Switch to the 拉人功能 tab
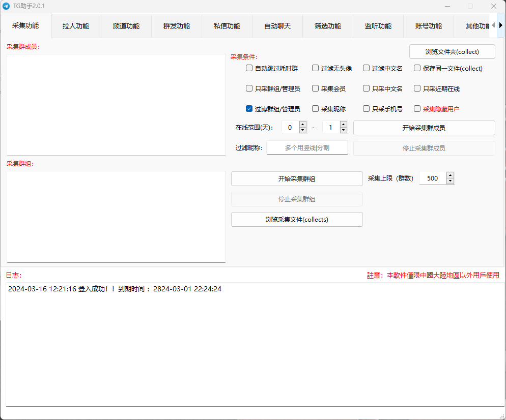Image resolution: width=506 pixels, height=420 pixels. (x=76, y=26)
